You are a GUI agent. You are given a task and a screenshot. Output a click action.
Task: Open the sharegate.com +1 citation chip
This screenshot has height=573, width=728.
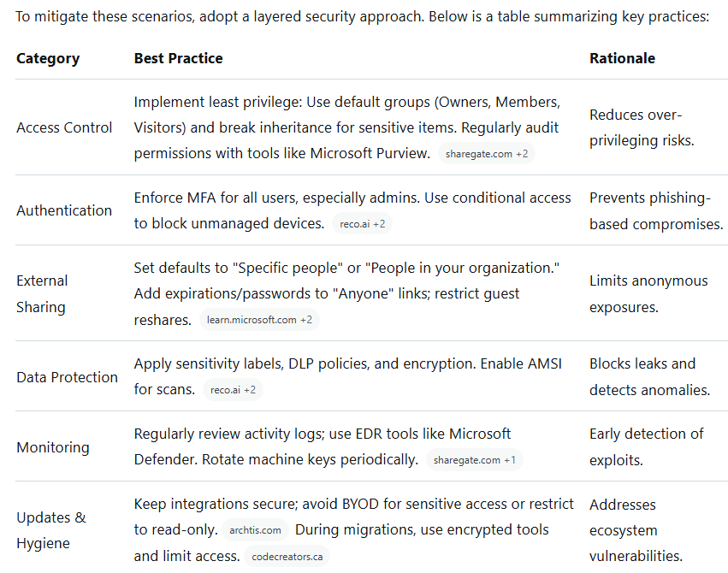[x=474, y=460]
